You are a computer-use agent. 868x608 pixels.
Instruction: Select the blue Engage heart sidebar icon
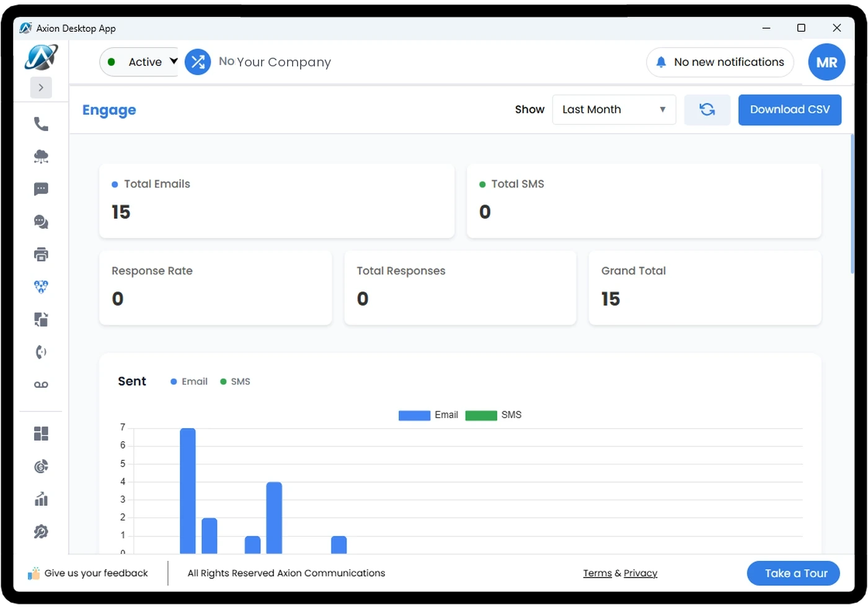(41, 287)
